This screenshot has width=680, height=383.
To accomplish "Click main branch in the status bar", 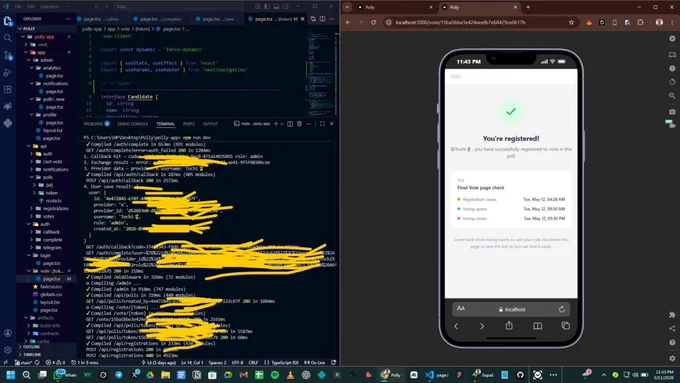I will pos(24,362).
